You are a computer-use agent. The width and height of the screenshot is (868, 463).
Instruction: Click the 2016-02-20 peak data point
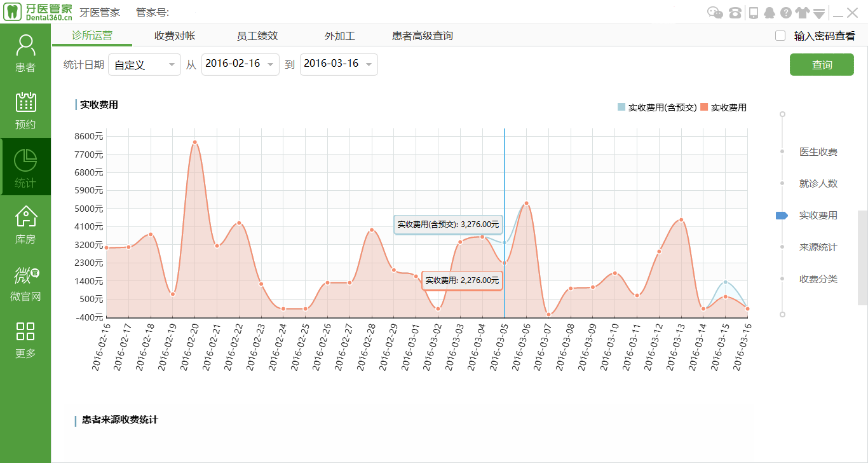tap(195, 142)
